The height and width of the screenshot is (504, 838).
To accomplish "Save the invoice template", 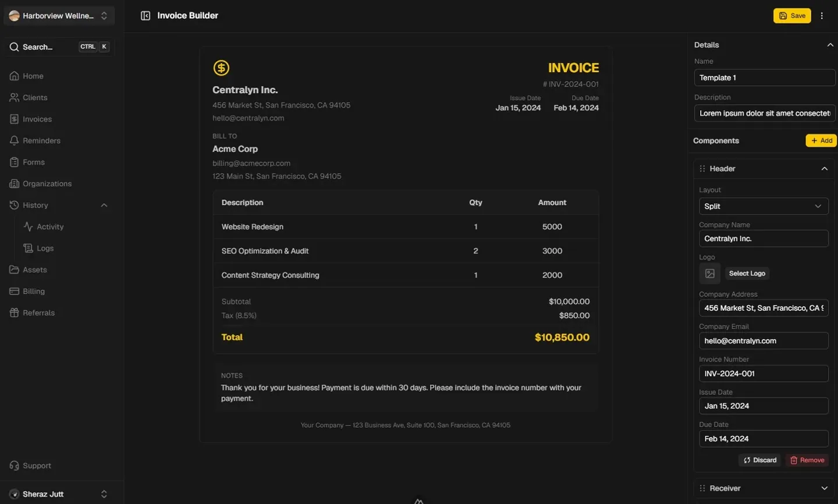I will 792,16.
